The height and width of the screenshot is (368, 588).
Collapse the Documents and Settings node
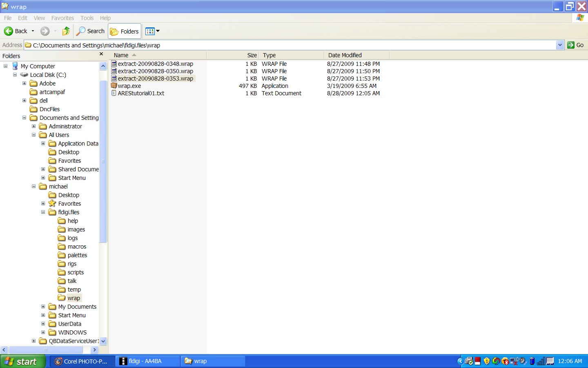(24, 117)
